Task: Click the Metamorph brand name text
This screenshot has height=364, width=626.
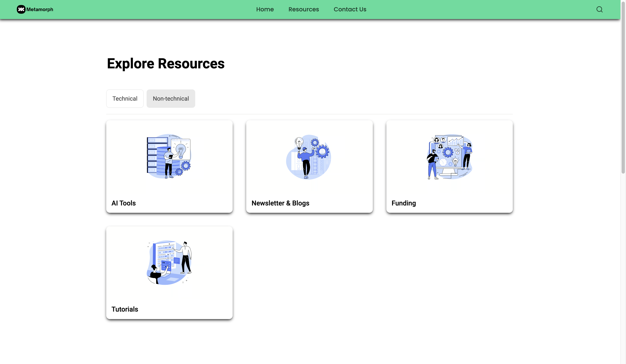Action: [40, 9]
